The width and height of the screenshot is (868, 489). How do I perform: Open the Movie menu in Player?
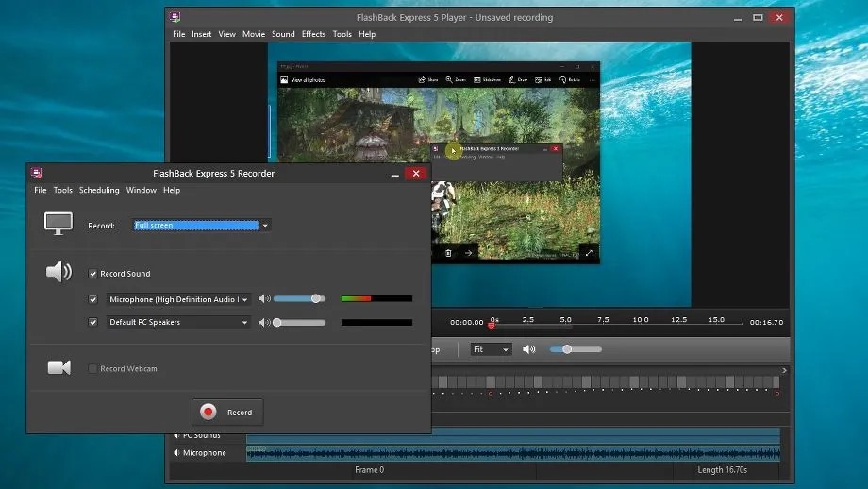(x=254, y=34)
